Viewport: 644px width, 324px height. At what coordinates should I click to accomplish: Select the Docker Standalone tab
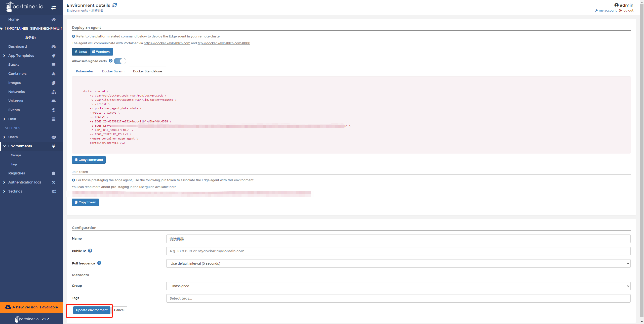click(147, 71)
